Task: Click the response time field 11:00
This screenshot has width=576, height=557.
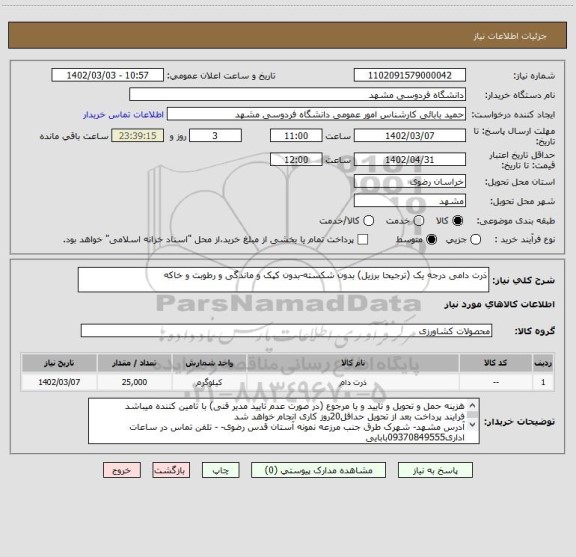Action: [x=296, y=136]
